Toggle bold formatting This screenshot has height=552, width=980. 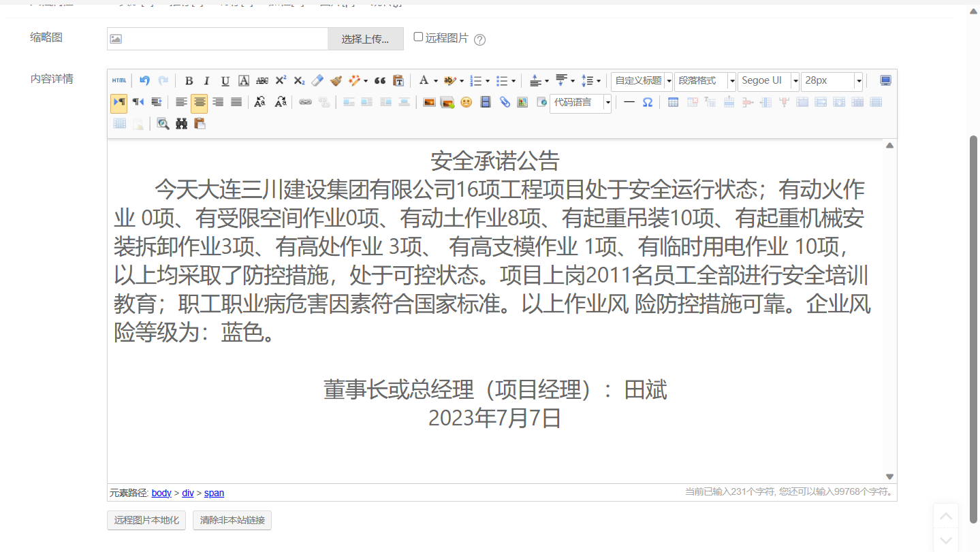[189, 81]
